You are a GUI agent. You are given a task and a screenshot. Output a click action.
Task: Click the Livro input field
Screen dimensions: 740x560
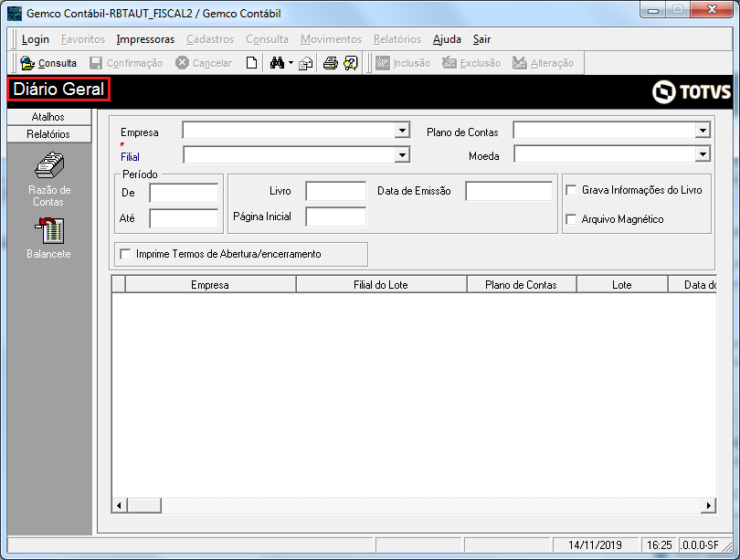pyautogui.click(x=336, y=191)
